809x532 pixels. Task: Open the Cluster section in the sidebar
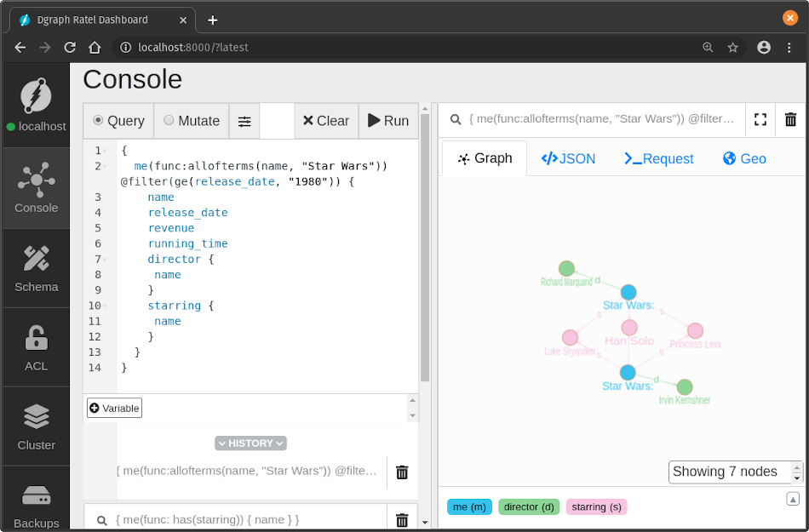36,426
